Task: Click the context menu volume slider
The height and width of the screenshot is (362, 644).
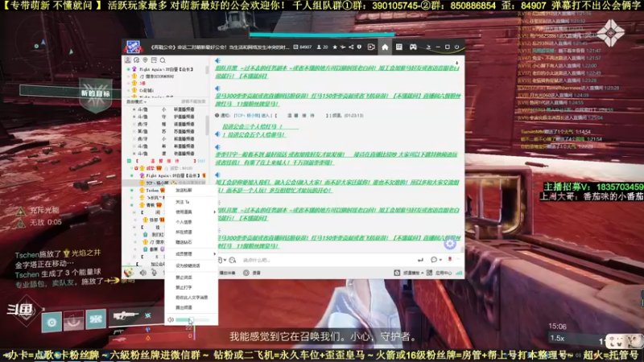Action: (192, 319)
